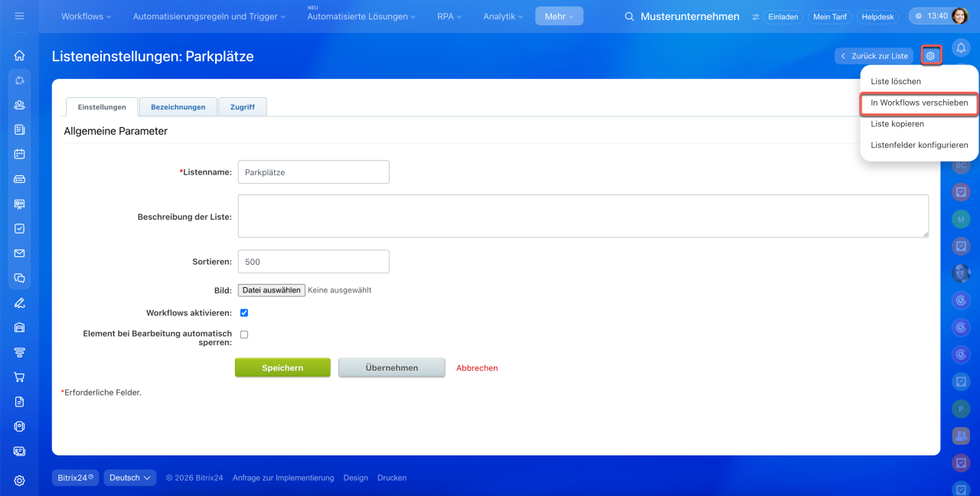This screenshot has width=980, height=496.
Task: Open the shopping cart icon in sidebar
Action: click(x=19, y=377)
